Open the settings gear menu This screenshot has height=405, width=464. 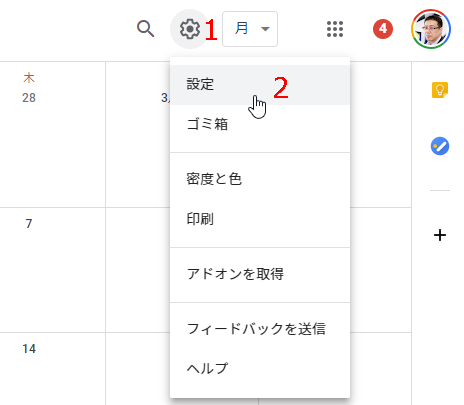pos(190,29)
